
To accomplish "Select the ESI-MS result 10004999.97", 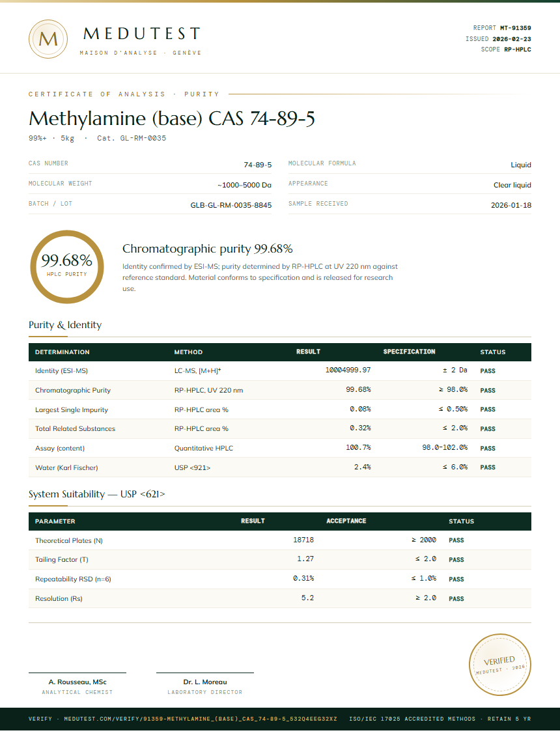I will pyautogui.click(x=348, y=370).
